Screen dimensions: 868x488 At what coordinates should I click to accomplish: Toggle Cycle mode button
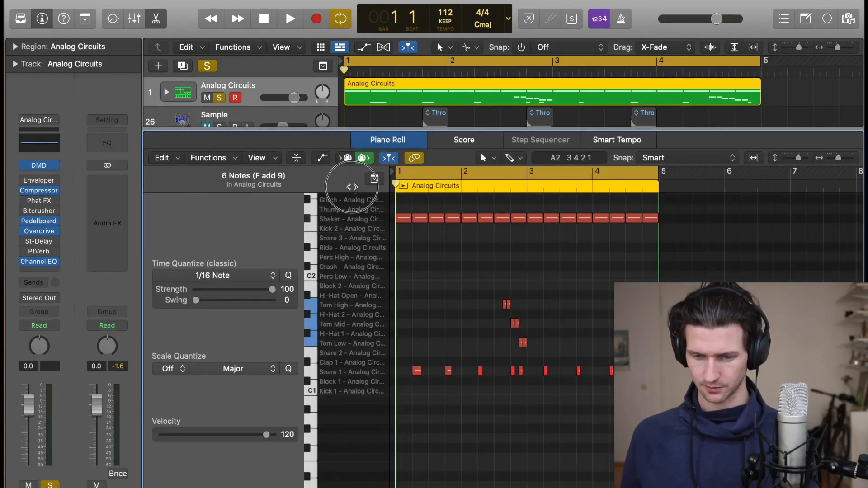coord(340,19)
